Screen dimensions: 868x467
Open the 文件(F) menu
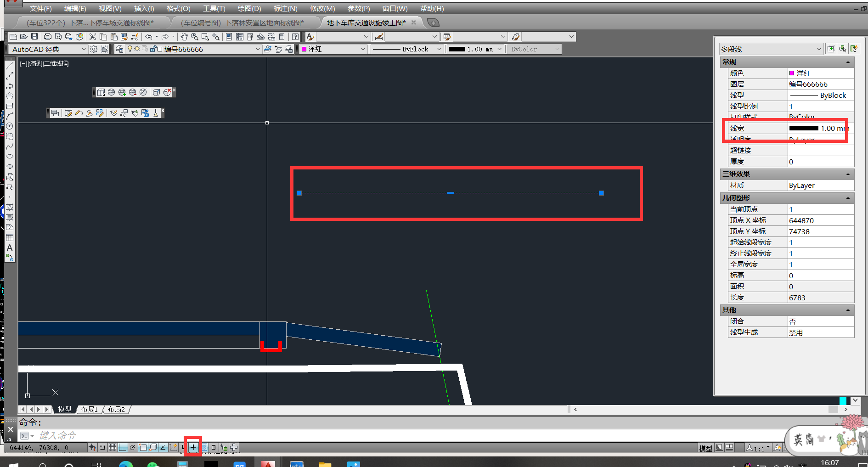[40, 9]
